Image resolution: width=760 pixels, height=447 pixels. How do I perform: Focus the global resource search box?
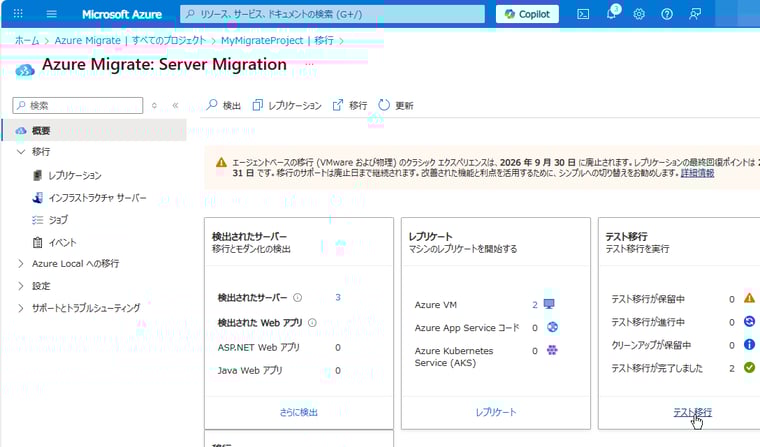coord(332,14)
